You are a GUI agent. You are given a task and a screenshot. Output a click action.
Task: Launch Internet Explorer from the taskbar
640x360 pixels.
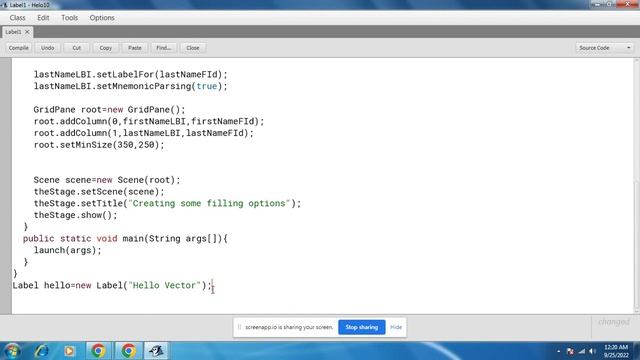point(42,351)
